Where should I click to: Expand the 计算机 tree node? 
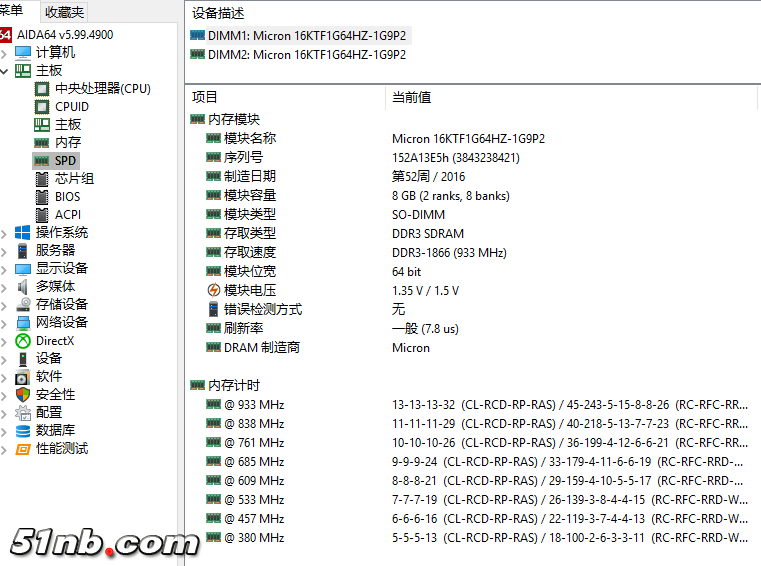click(x=6, y=53)
